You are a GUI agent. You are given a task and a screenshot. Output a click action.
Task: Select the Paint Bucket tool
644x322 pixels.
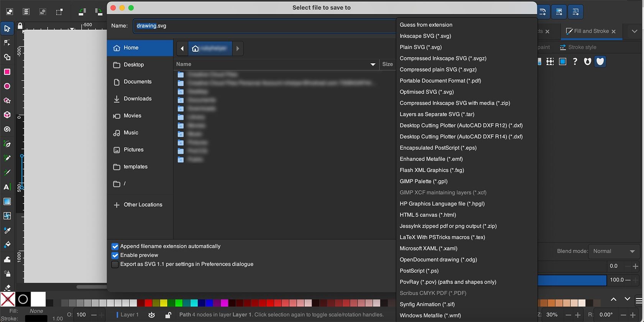(x=7, y=245)
